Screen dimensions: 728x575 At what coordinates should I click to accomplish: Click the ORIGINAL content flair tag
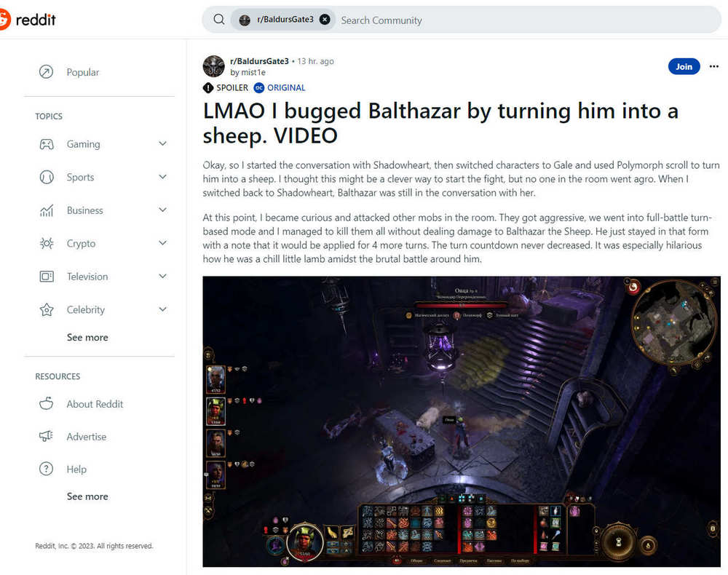pyautogui.click(x=280, y=88)
